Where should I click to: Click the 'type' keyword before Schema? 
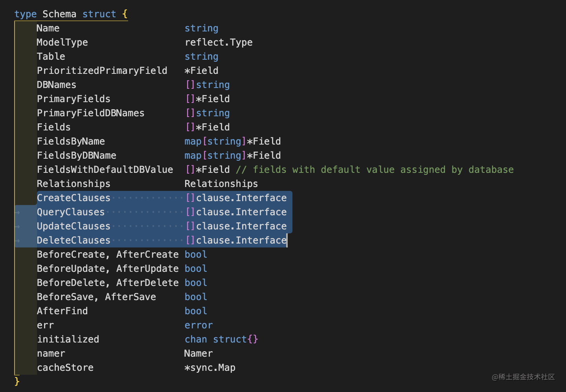point(25,14)
